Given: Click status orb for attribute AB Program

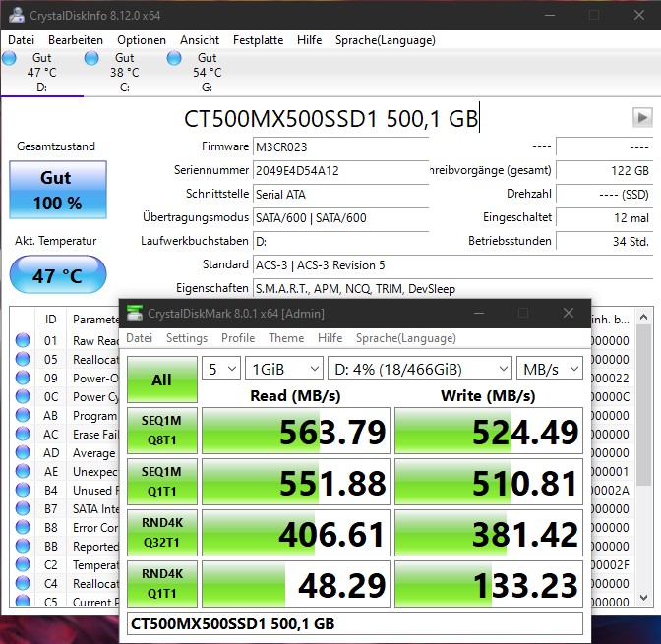Looking at the screenshot, I should tap(23, 415).
